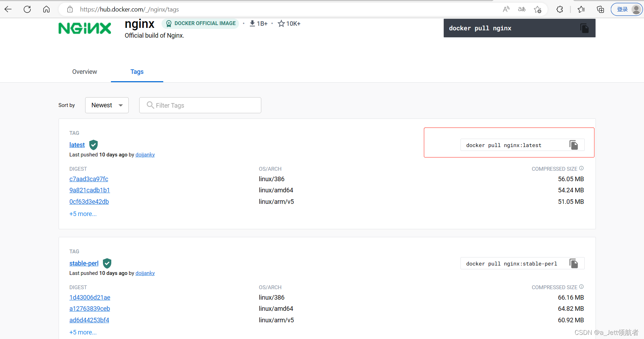Image resolution: width=644 pixels, height=339 pixels.
Task: Click the download count icon 1B+
Action: pos(252,23)
